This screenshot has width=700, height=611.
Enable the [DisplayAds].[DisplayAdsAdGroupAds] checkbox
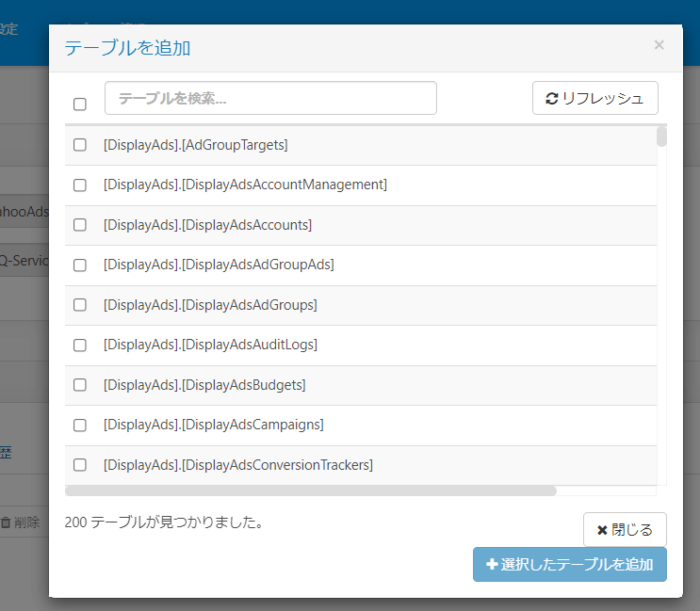[x=80, y=265]
